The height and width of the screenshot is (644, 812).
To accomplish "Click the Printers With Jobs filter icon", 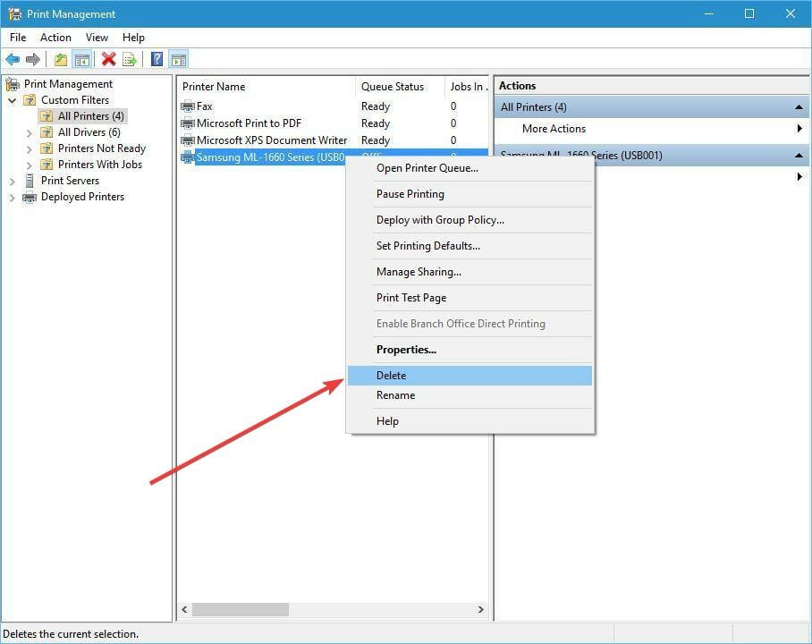I will 47,165.
